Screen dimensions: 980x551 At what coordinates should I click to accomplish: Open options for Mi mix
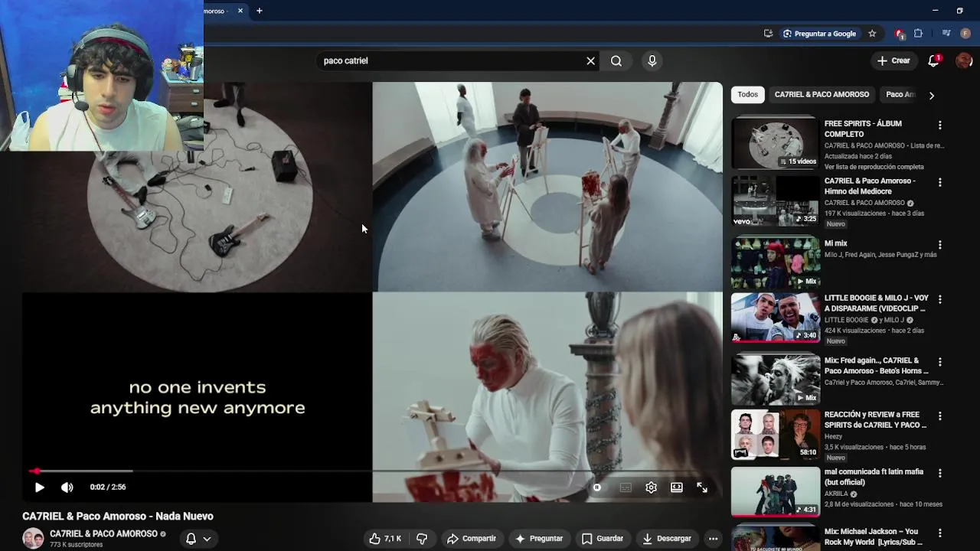pyautogui.click(x=939, y=245)
